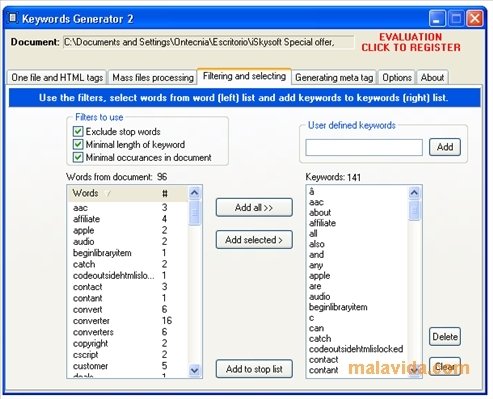This screenshot has width=493, height=399.
Task: Select 'all' in keywords list
Action: [313, 234]
